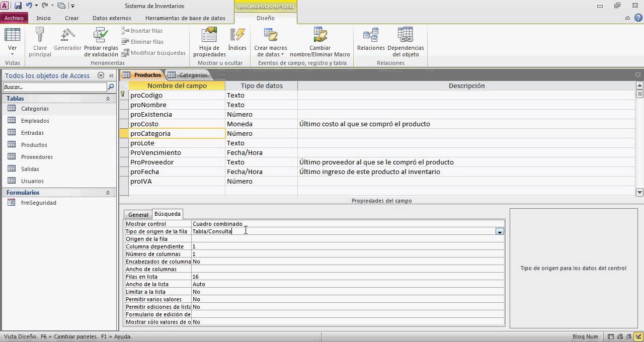Open Crear macros de datos menu
Screen dimensions: 644x342
tap(271, 42)
